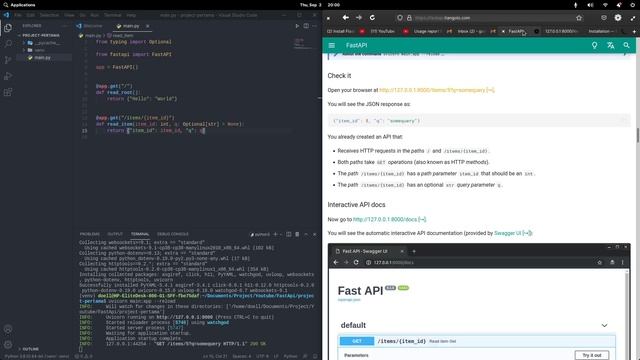Screen dimensions: 640x360
Task: Follow the Swagger UI link
Action: [513, 233]
